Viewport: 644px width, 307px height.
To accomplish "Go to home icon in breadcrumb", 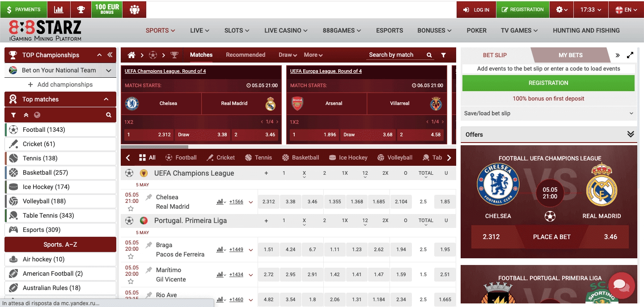I will [131, 55].
